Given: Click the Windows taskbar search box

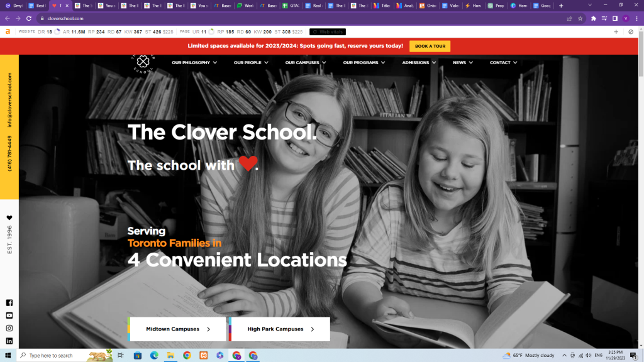Looking at the screenshot, I should coord(65,356).
